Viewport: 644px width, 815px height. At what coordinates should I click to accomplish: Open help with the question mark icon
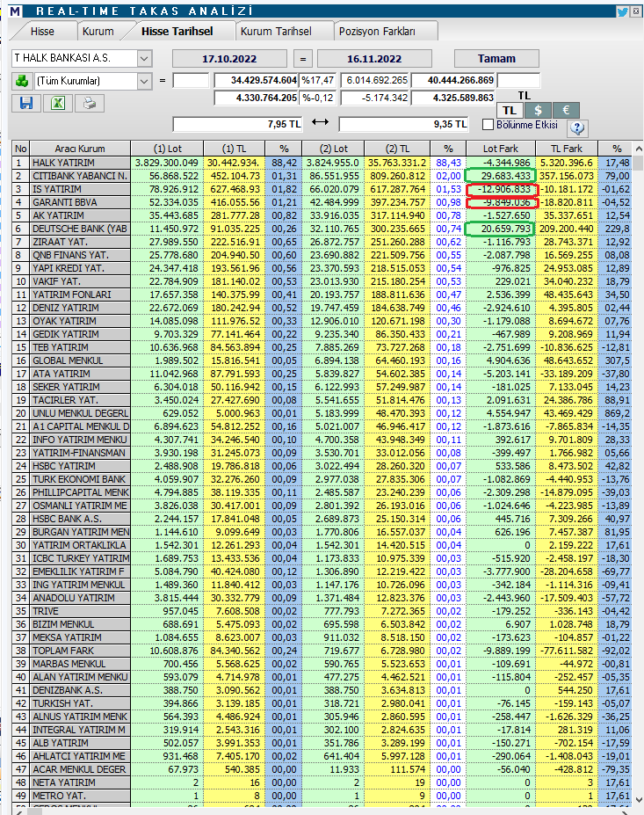(577, 127)
